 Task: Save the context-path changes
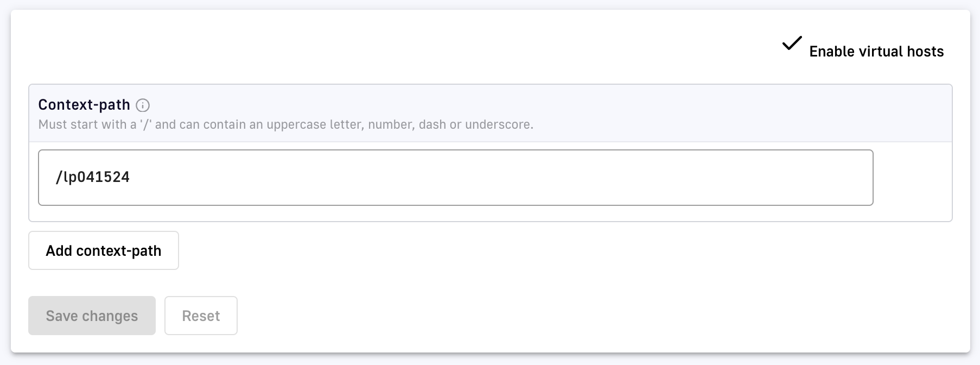pos(92,316)
